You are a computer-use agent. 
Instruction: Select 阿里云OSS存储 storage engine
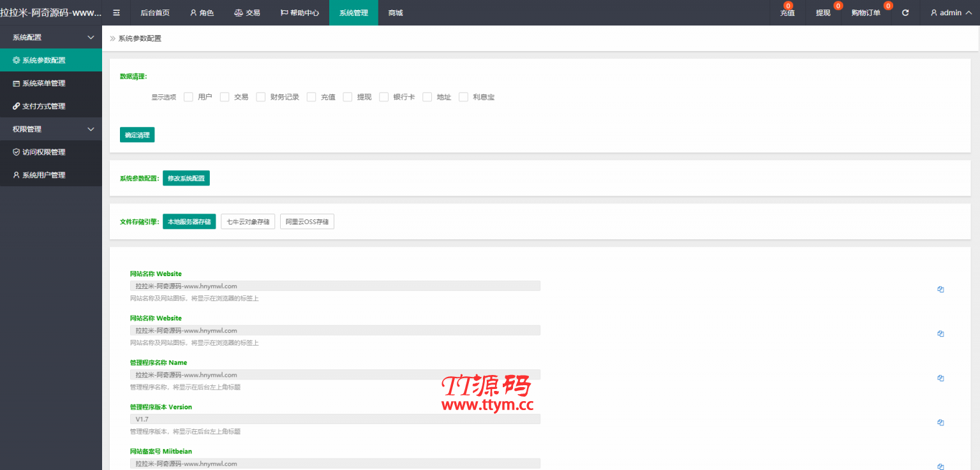point(308,222)
